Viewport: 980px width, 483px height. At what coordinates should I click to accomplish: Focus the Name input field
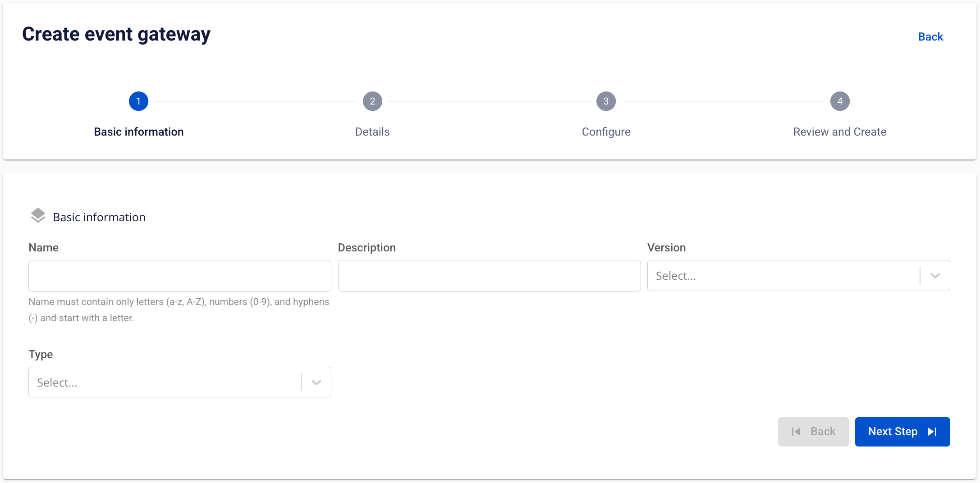(x=180, y=276)
